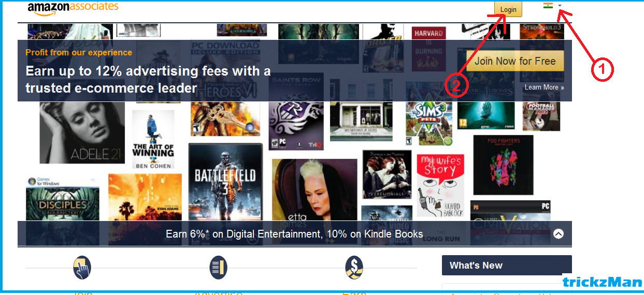Select the Battlefield 3 game cover
The width and height of the screenshot is (644, 295).
click(x=225, y=182)
